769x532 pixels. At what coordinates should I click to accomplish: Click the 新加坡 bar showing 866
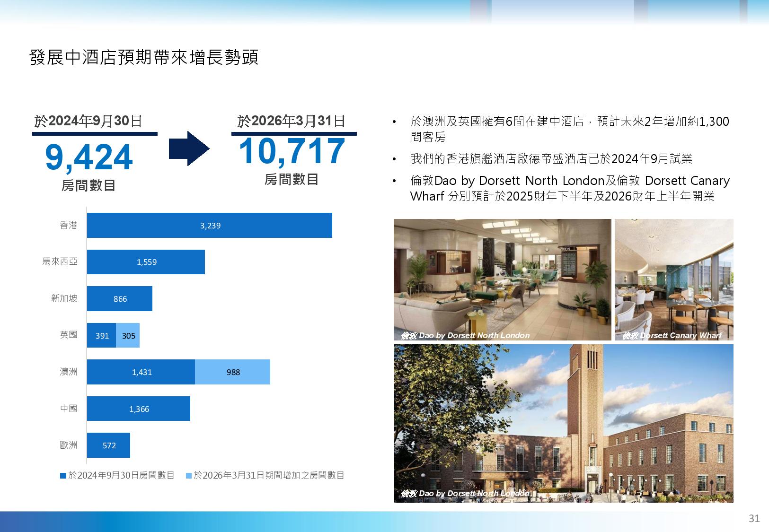click(120, 299)
